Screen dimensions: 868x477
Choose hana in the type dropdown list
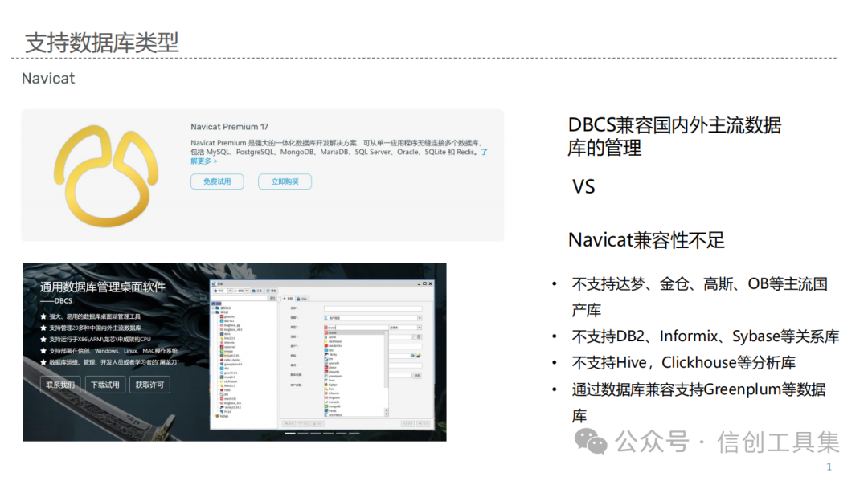[x=354, y=380]
